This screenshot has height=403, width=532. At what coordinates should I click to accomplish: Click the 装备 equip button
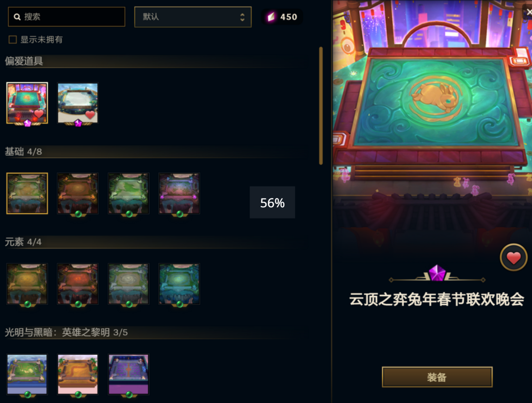pyautogui.click(x=437, y=377)
